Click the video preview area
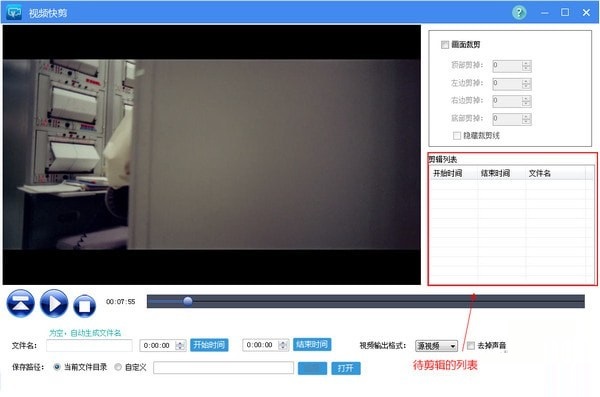The height and width of the screenshot is (397, 600). (x=212, y=155)
